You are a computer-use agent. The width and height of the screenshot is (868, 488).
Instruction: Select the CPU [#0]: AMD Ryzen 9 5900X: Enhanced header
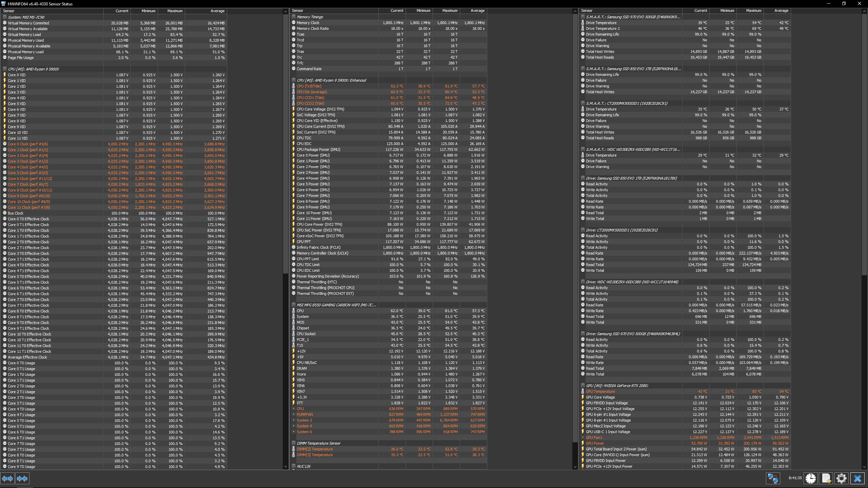(x=389, y=80)
